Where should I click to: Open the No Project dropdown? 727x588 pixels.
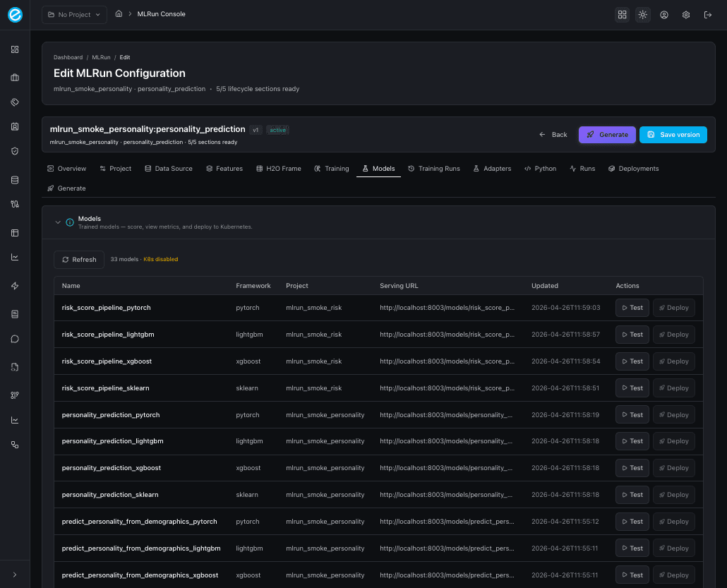73,14
